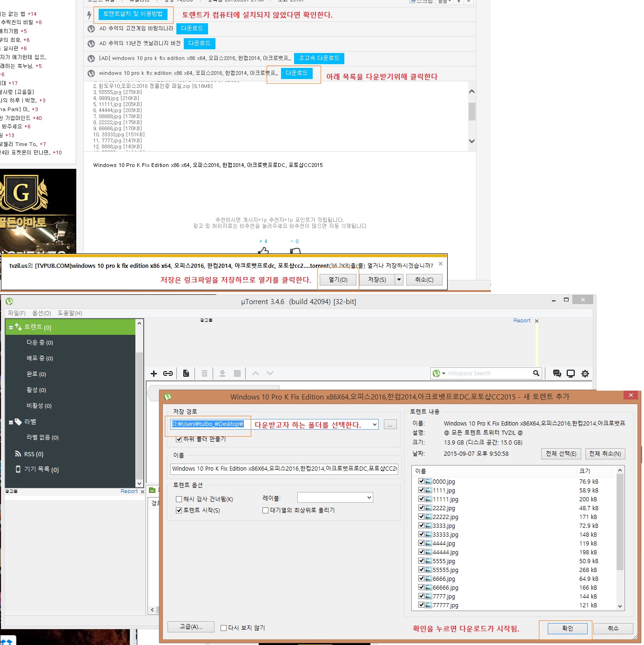Click the chat bubbles icon in uTorrent toolbar
The image size is (644, 645).
click(557, 373)
